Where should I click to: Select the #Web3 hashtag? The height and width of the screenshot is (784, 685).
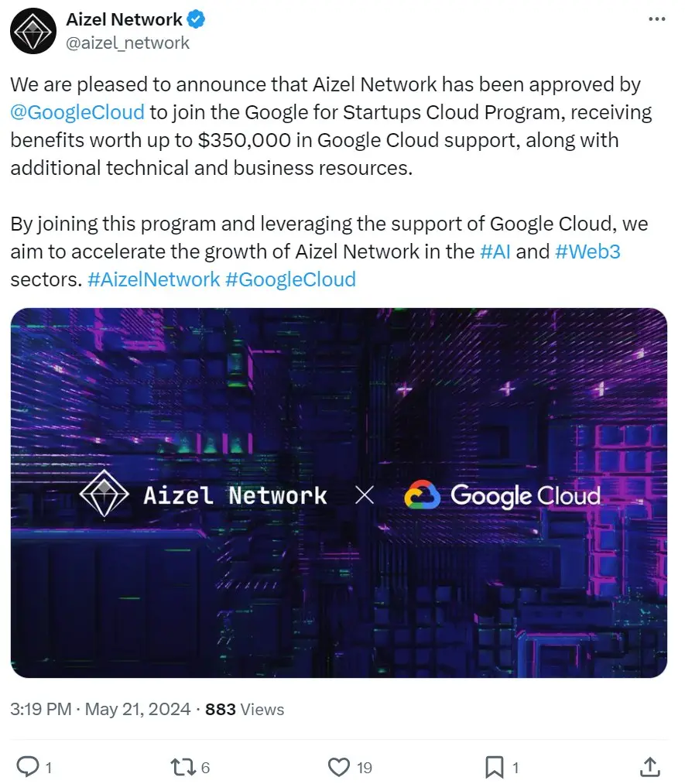pos(587,252)
